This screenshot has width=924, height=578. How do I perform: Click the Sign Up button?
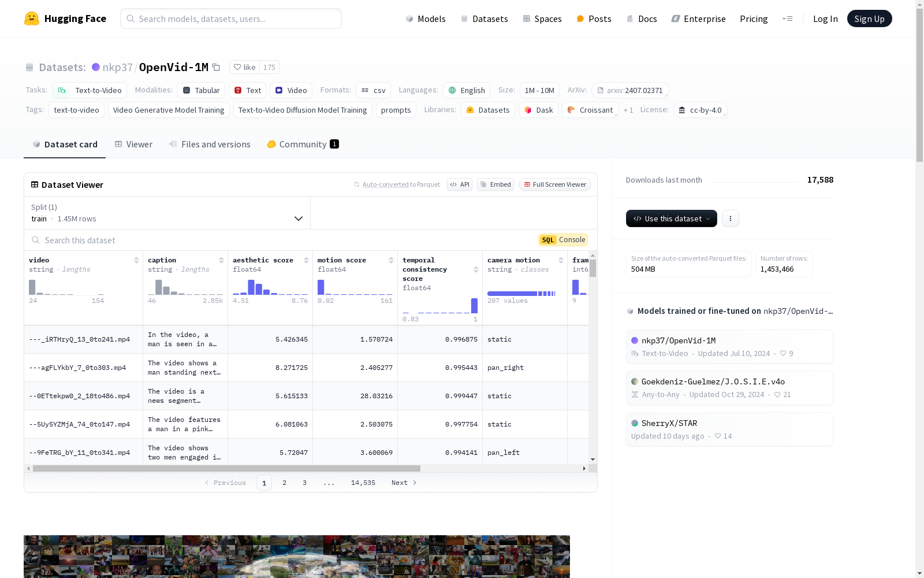tap(869, 18)
